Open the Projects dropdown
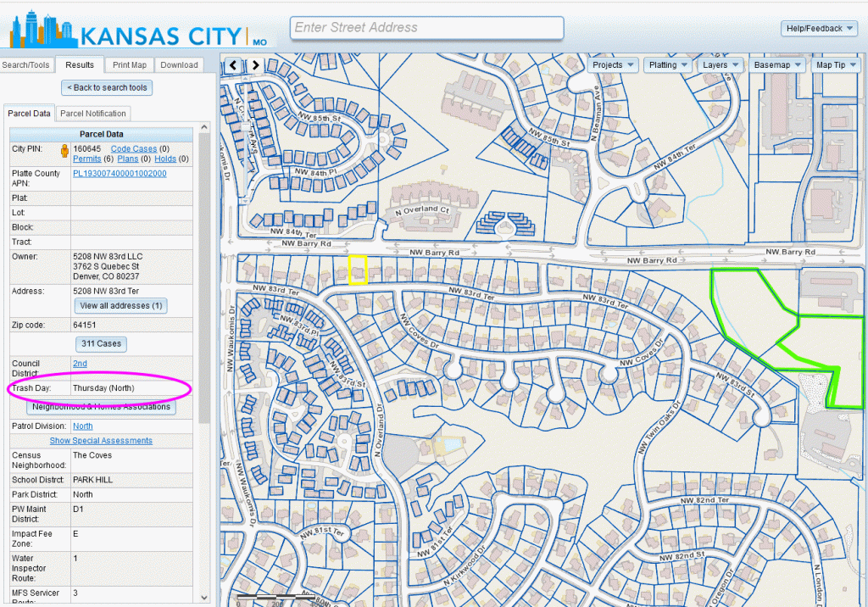The width and height of the screenshot is (868, 607). pos(613,65)
